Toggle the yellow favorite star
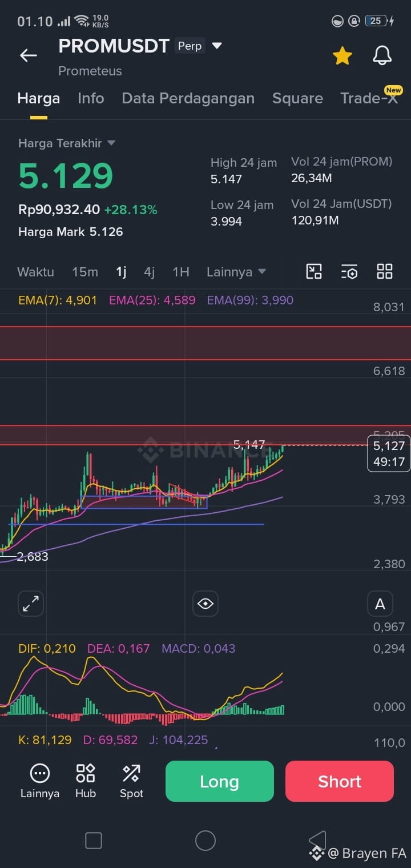Image resolution: width=411 pixels, height=868 pixels. coord(342,55)
